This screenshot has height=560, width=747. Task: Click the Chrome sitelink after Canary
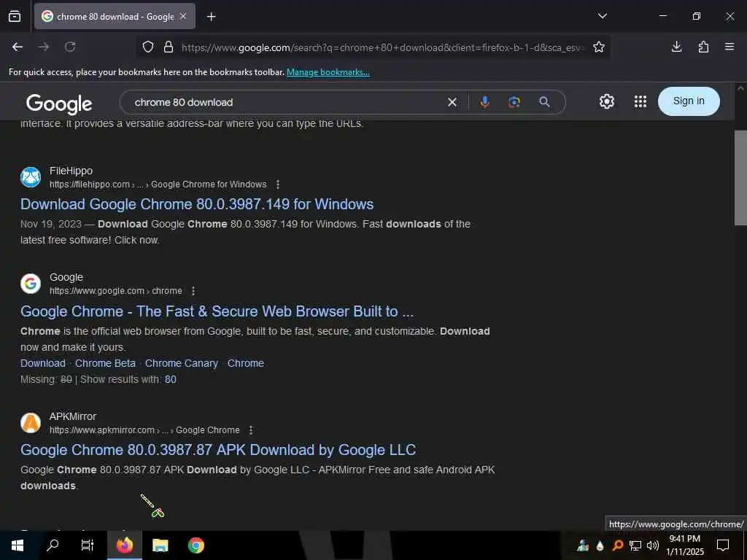[246, 363]
